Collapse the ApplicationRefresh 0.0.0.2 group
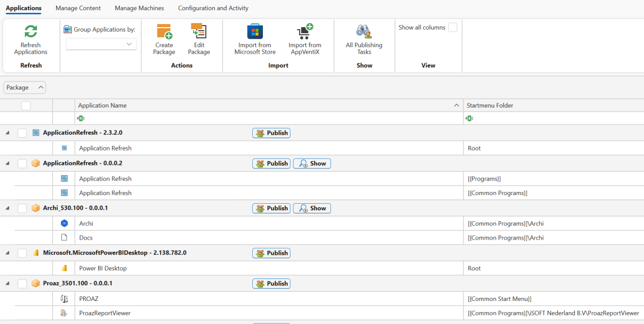 point(8,164)
